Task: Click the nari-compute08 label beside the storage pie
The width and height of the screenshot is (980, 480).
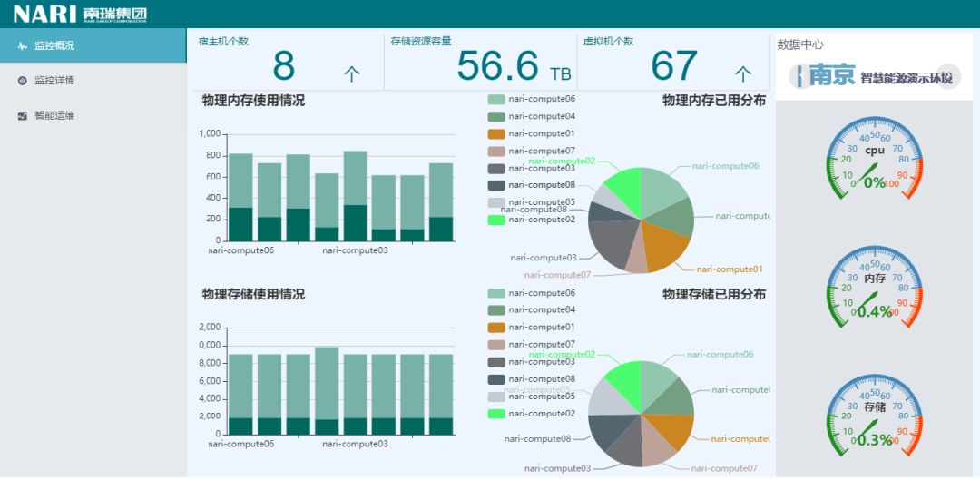Action: click(x=537, y=439)
